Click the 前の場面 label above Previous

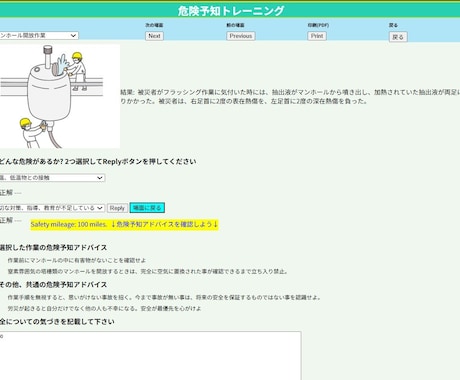pos(235,25)
